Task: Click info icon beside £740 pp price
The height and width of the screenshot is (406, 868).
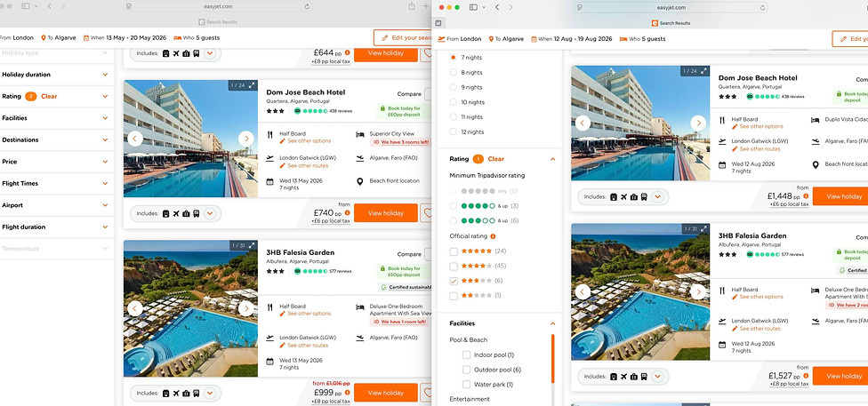Action: tap(347, 212)
